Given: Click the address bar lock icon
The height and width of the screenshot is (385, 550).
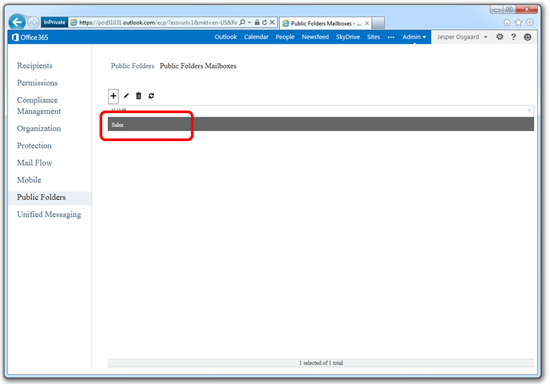Looking at the screenshot, I should click(x=257, y=22).
